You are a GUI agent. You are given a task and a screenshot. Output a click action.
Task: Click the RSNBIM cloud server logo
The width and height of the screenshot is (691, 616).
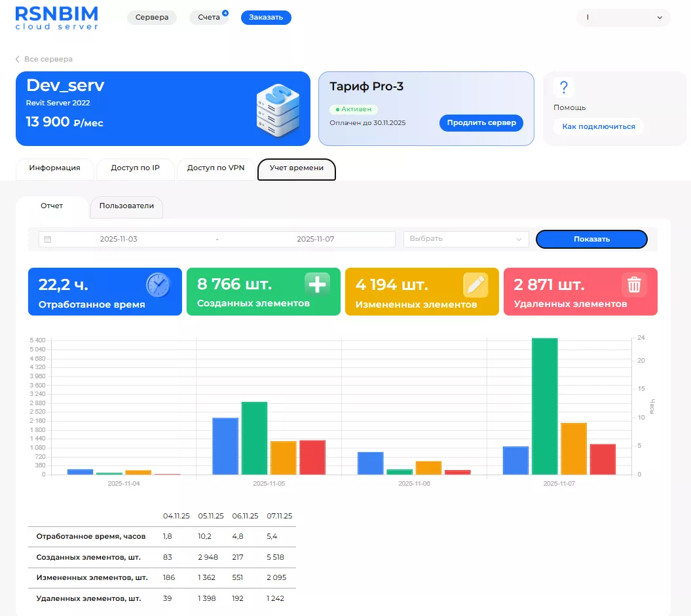click(x=57, y=18)
